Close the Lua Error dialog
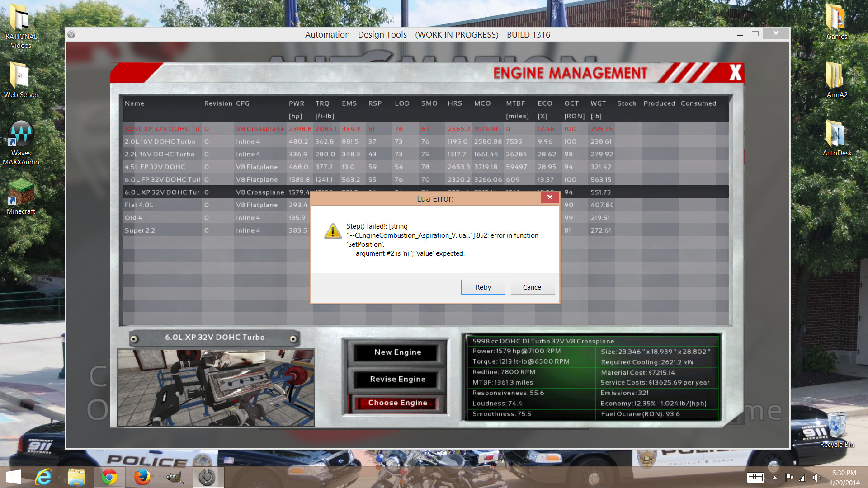This screenshot has width=868, height=488. pos(549,197)
